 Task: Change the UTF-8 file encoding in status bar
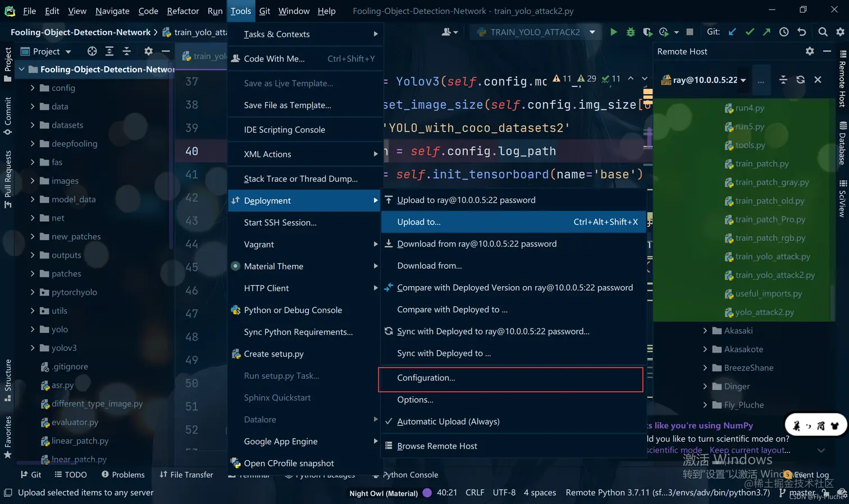504,493
